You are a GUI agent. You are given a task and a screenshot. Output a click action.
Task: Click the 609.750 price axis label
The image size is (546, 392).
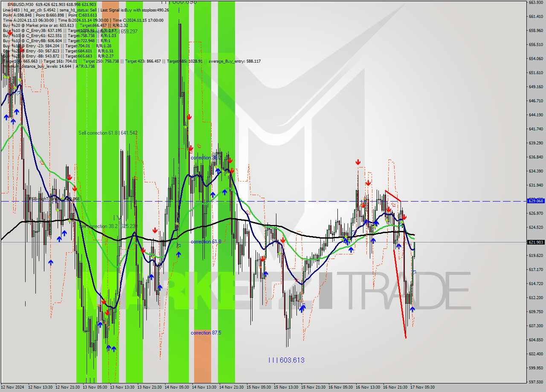[535, 311]
